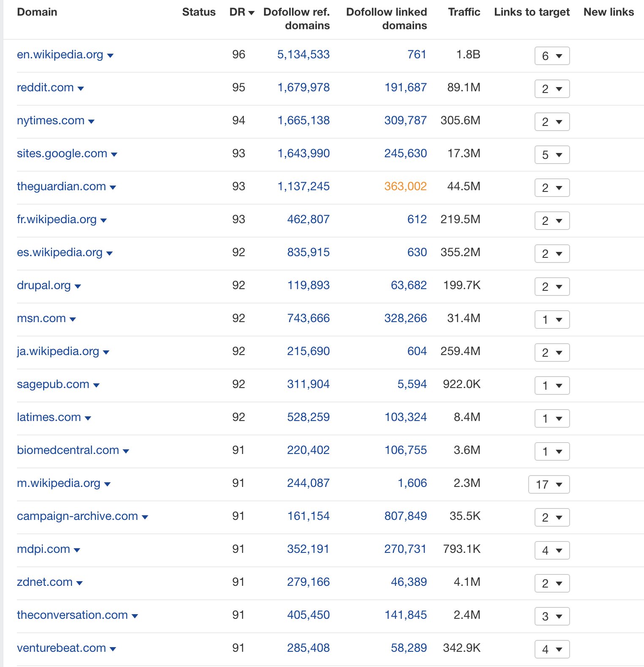Open the reddit.com domain link

pyautogui.click(x=45, y=87)
